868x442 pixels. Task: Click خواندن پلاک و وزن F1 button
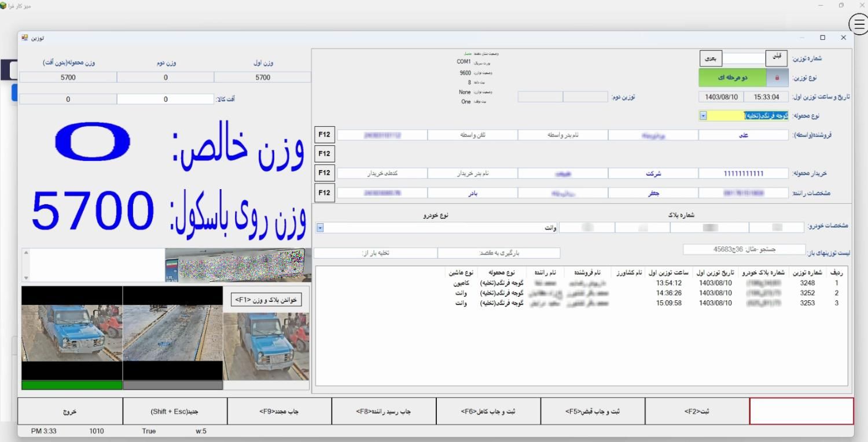coord(266,300)
